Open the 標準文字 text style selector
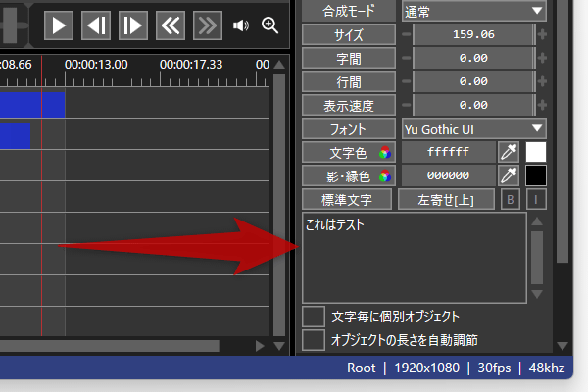The width and height of the screenshot is (588, 392). click(347, 199)
